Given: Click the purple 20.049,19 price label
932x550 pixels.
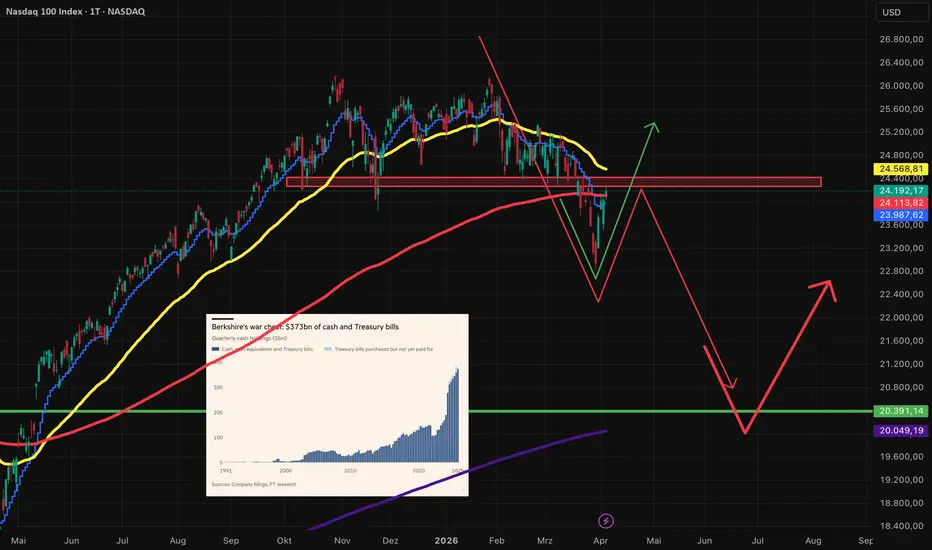Looking at the screenshot, I should point(900,430).
